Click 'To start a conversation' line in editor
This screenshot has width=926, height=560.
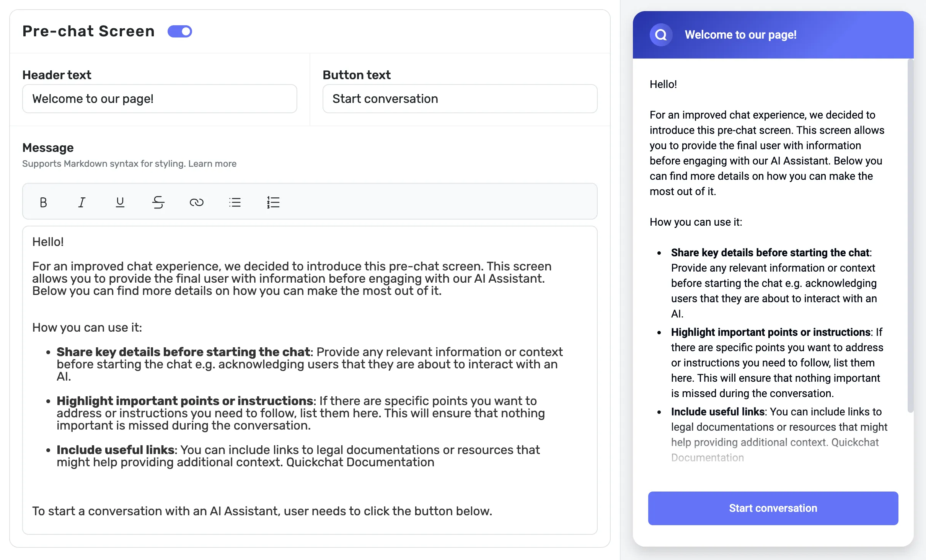click(262, 511)
